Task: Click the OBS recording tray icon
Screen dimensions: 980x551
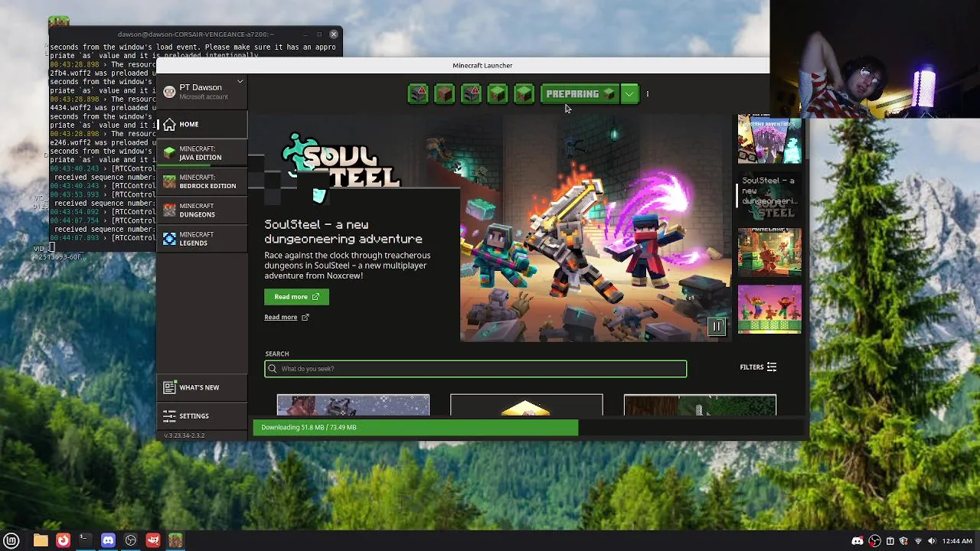Action: coord(874,541)
